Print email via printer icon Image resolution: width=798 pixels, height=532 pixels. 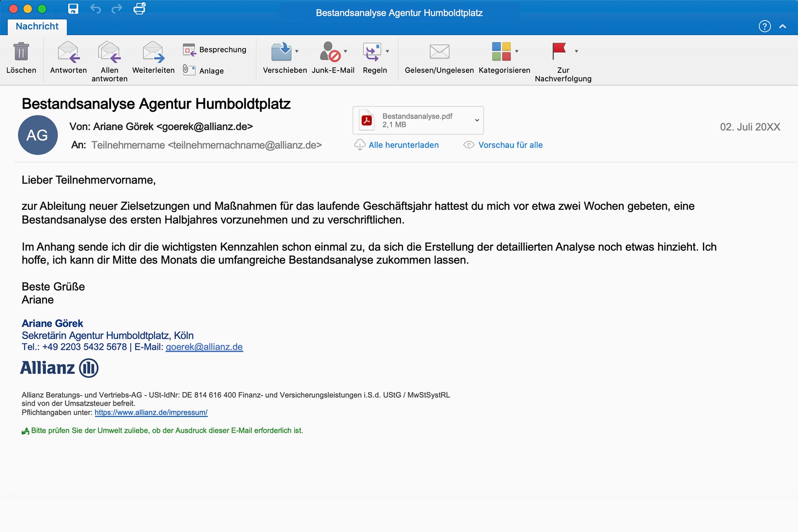click(x=140, y=9)
